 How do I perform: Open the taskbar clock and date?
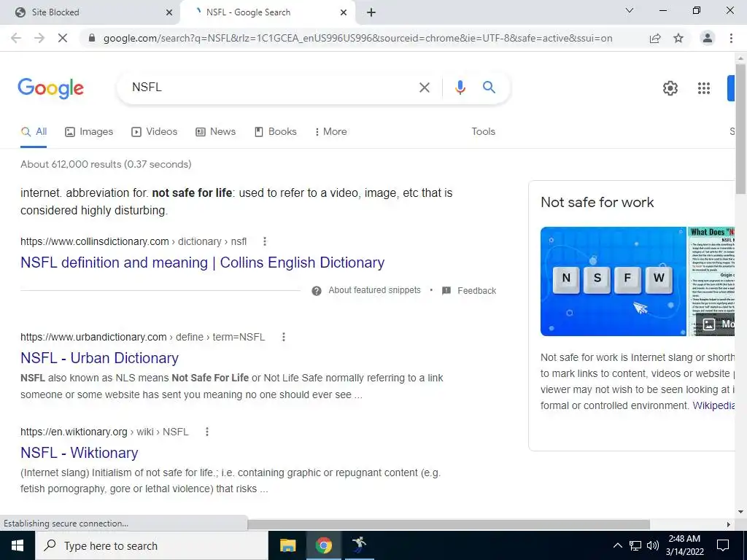(x=684, y=545)
